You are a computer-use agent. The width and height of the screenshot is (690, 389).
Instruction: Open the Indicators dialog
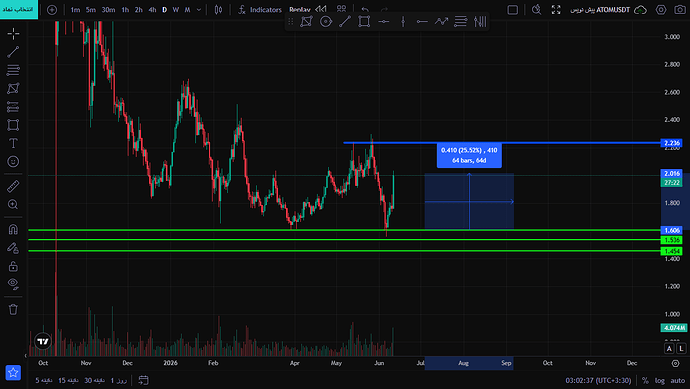(x=260, y=10)
